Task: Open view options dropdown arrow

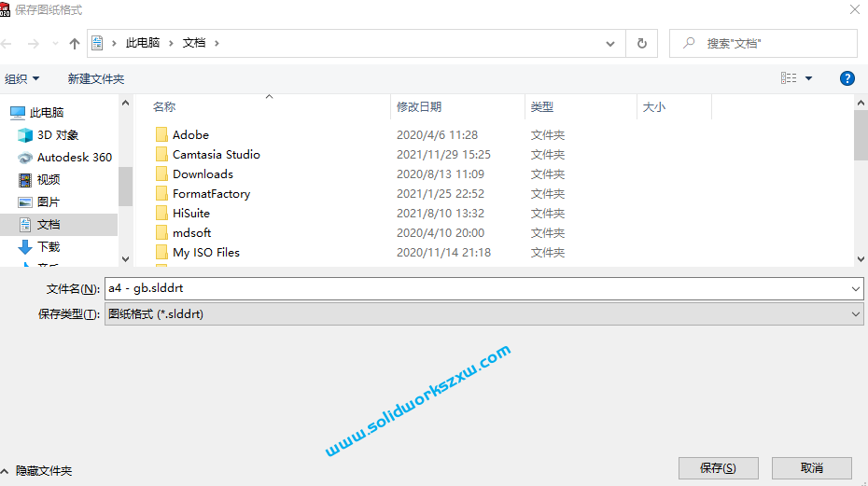Action: click(x=809, y=78)
